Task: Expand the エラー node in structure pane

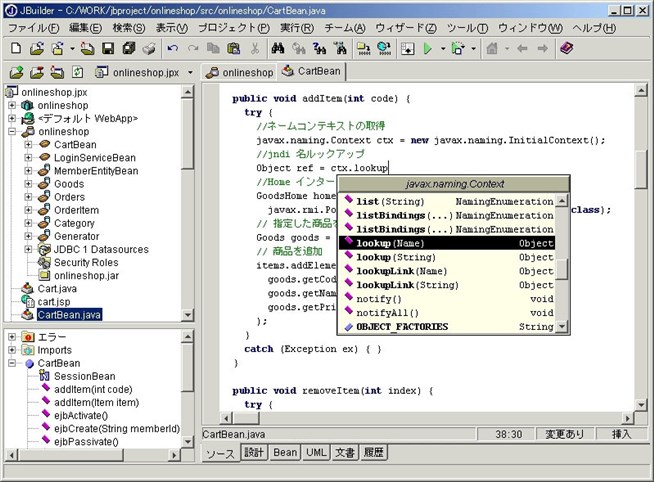Action: pos(12,337)
